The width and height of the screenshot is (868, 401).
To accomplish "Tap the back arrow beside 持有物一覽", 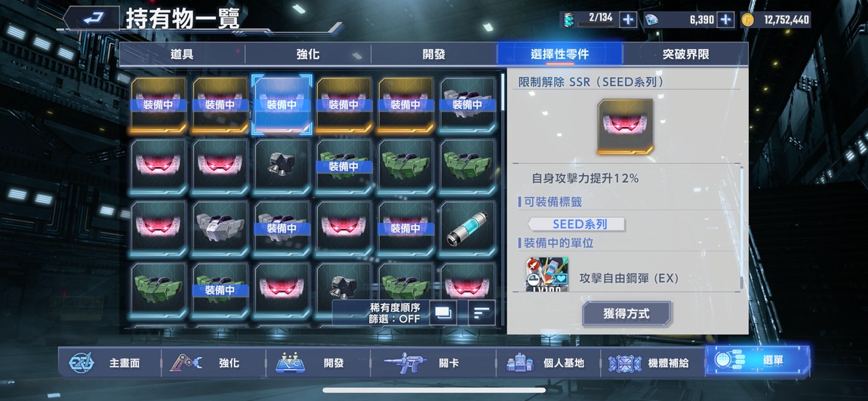I will point(91,19).
